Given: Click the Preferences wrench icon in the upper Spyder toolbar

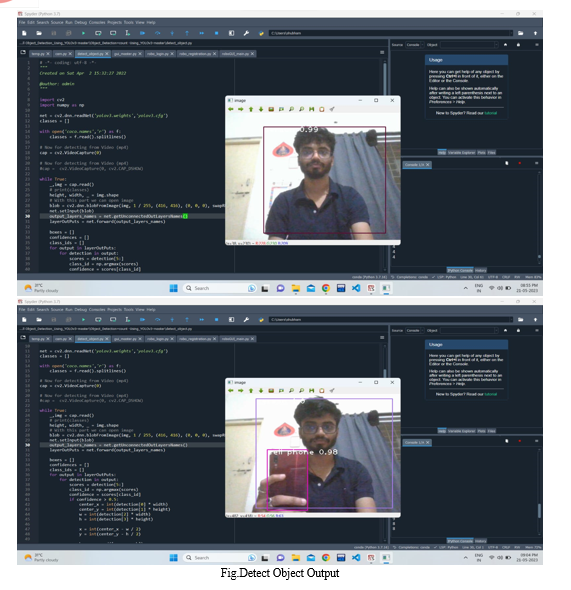Looking at the screenshot, I should pos(246,33).
